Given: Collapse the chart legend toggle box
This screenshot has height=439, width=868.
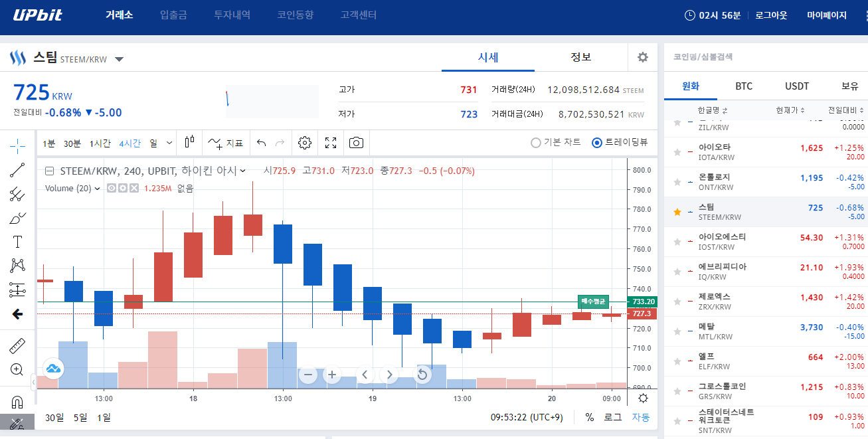Looking at the screenshot, I should pos(49,171).
